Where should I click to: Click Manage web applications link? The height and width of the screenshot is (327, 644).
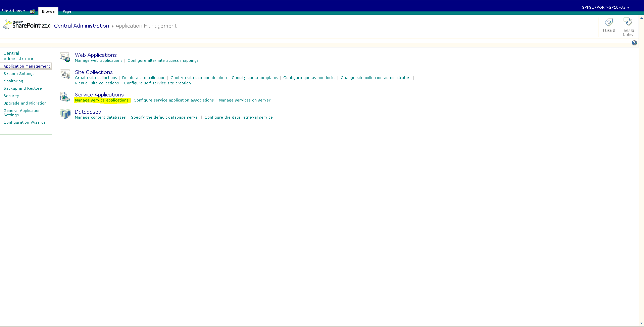point(99,60)
